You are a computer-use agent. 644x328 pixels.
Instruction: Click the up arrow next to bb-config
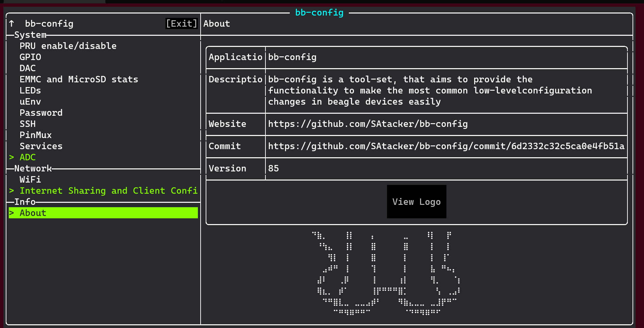point(11,24)
